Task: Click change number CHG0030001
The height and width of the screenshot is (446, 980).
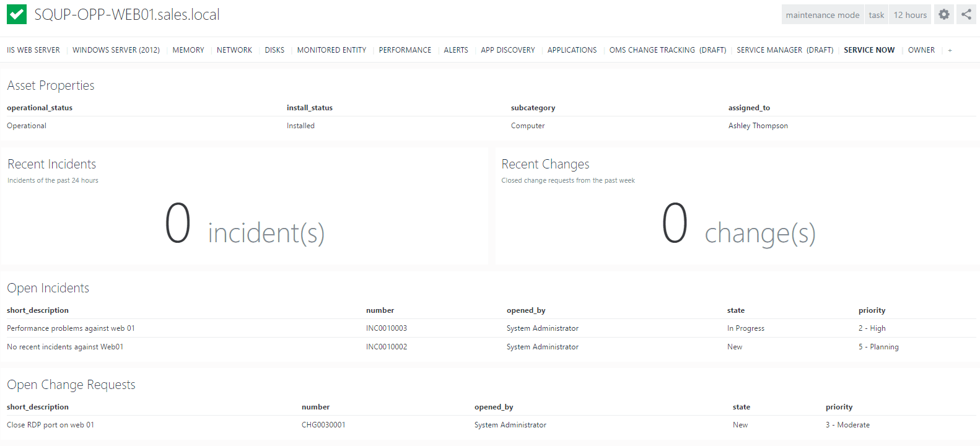Action: pyautogui.click(x=323, y=425)
